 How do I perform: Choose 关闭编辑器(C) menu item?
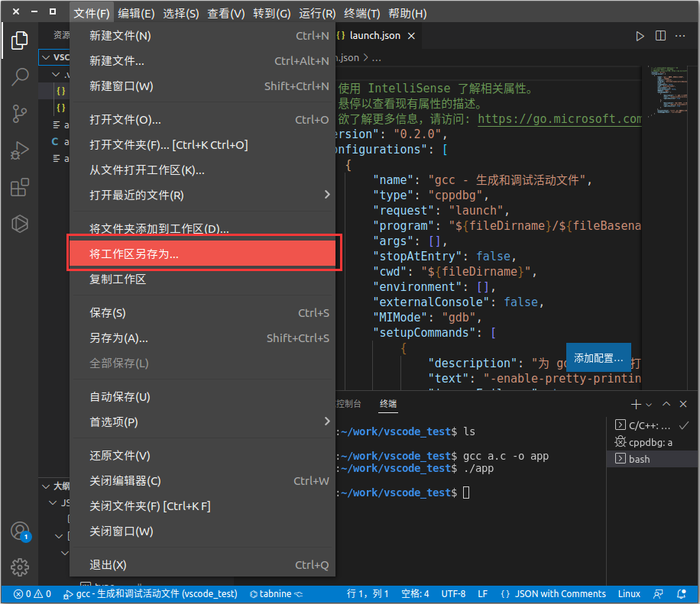203,481
